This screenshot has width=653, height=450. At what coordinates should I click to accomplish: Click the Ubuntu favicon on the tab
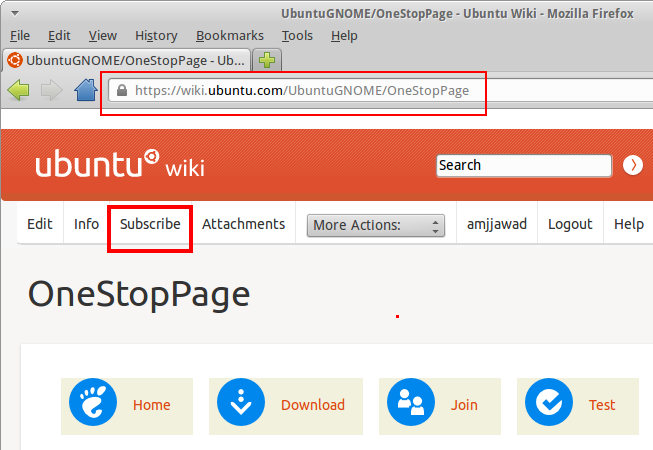point(15,60)
